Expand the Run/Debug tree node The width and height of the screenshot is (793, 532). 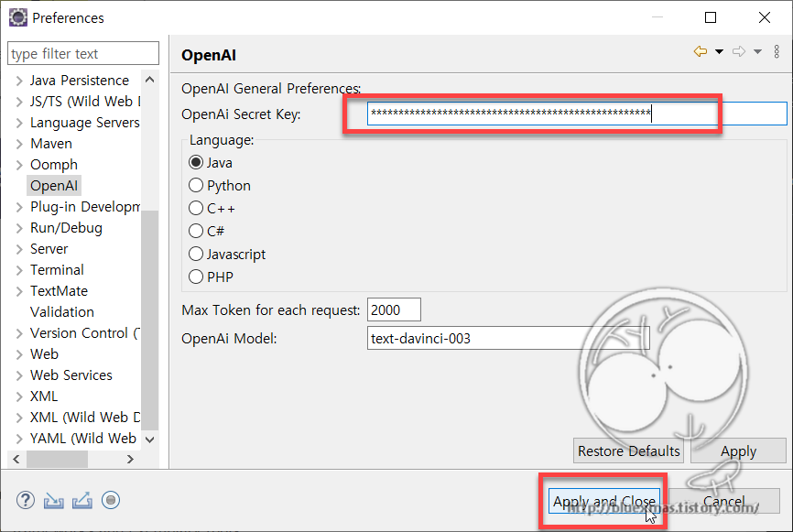(x=19, y=228)
